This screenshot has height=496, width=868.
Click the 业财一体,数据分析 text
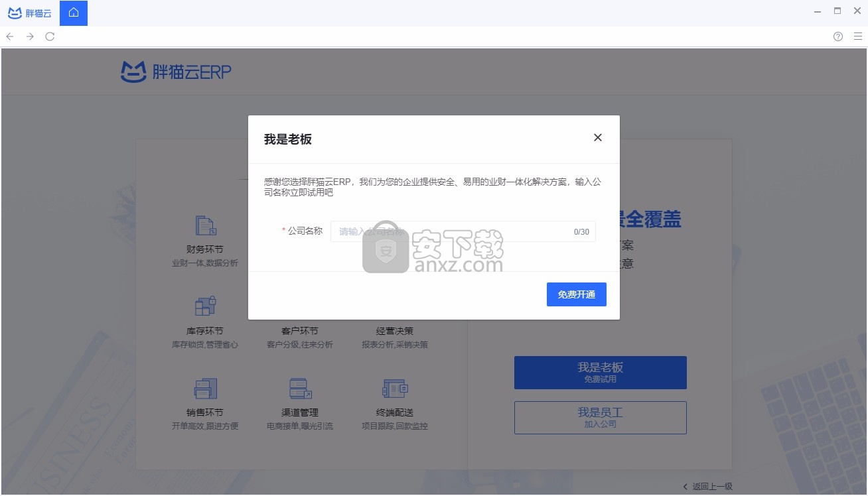pyautogui.click(x=205, y=263)
